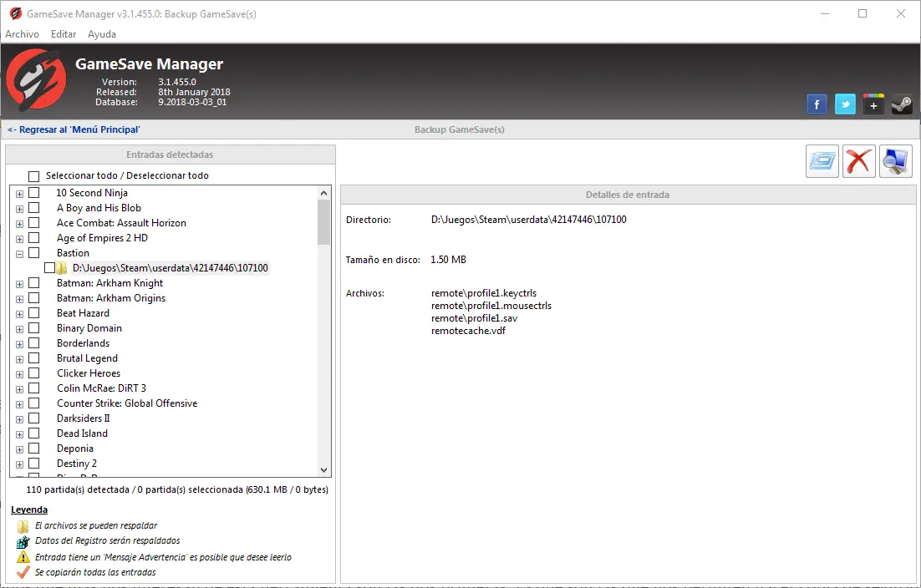Screen dimensions: 921x588
Task: Check the Ace Combat: Assault Horizon box
Action: click(34, 223)
